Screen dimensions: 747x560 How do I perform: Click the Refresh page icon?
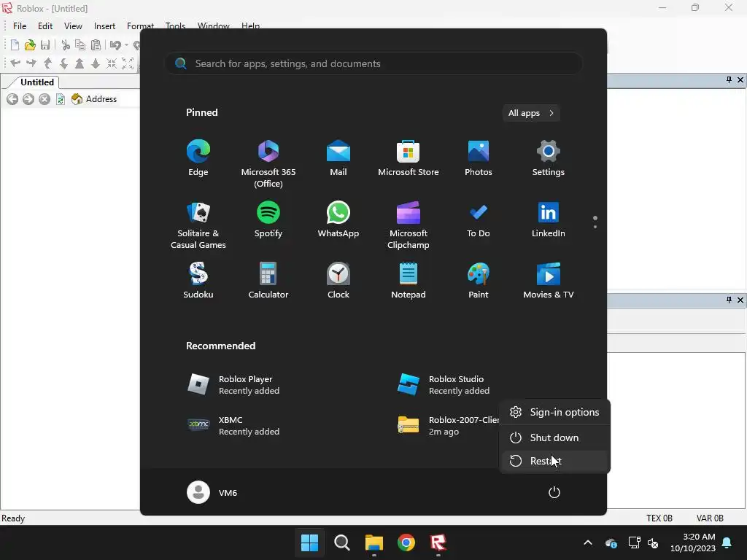[x=60, y=99]
